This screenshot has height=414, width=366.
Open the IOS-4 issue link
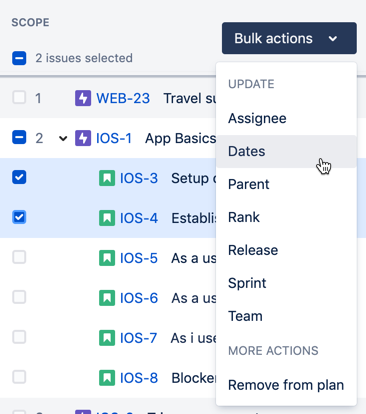139,218
